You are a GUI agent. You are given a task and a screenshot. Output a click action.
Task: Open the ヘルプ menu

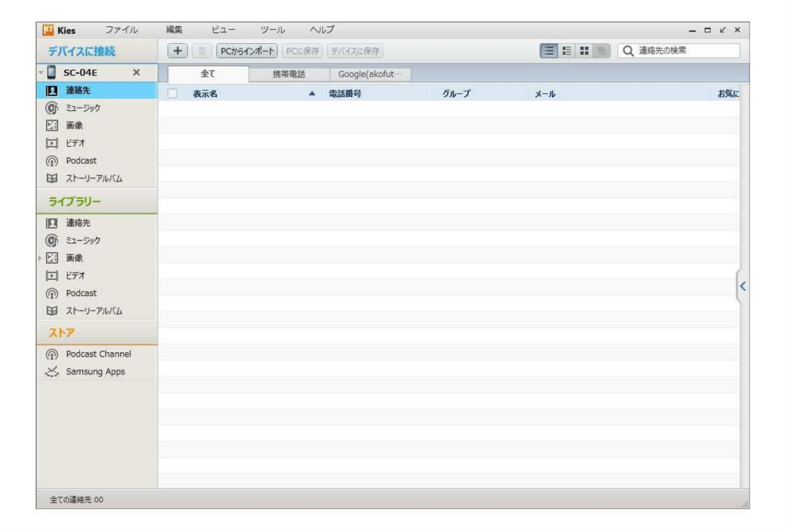pyautogui.click(x=322, y=30)
